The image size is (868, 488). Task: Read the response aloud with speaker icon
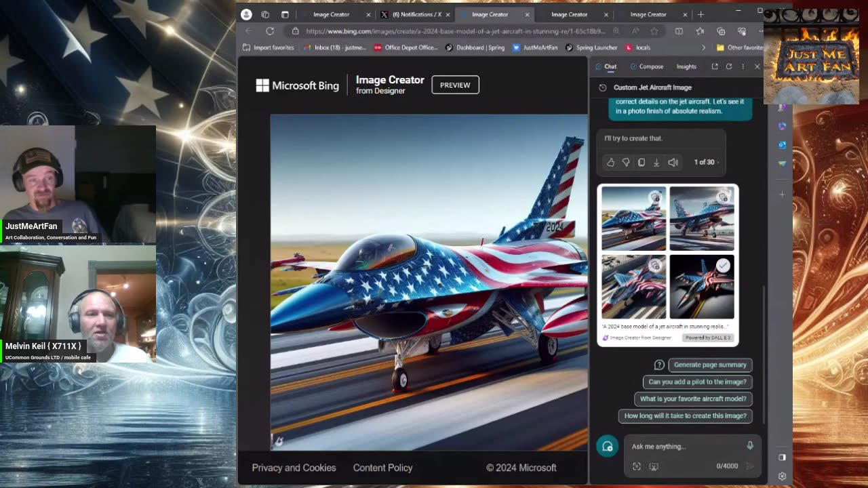click(x=673, y=163)
